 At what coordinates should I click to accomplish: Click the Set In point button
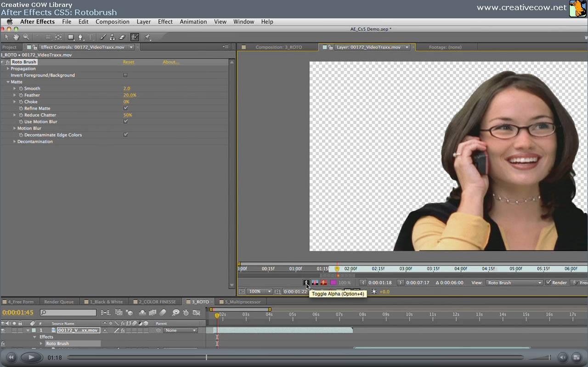[363, 282]
